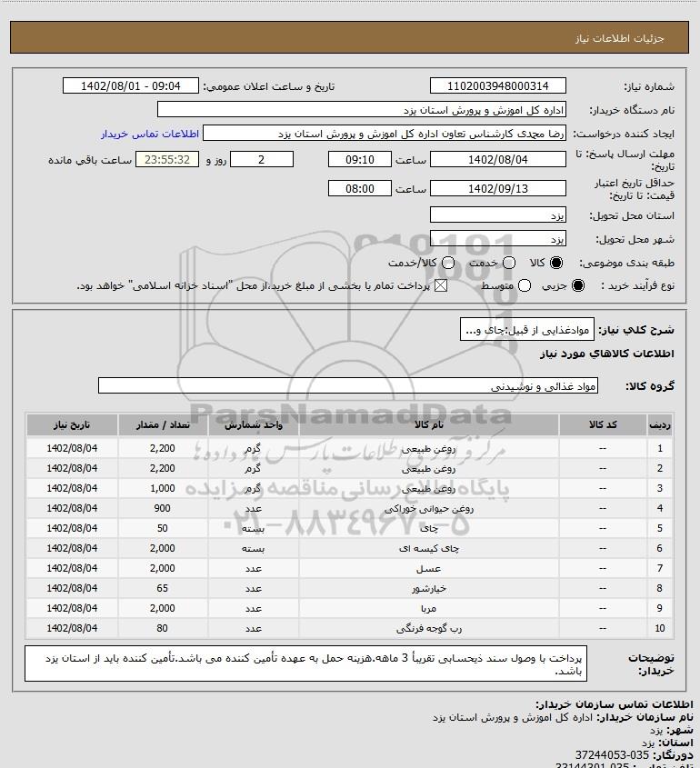This screenshot has width=700, height=768.
Task: Select رب گوجه فرنگی in row 10
Action: [x=429, y=628]
